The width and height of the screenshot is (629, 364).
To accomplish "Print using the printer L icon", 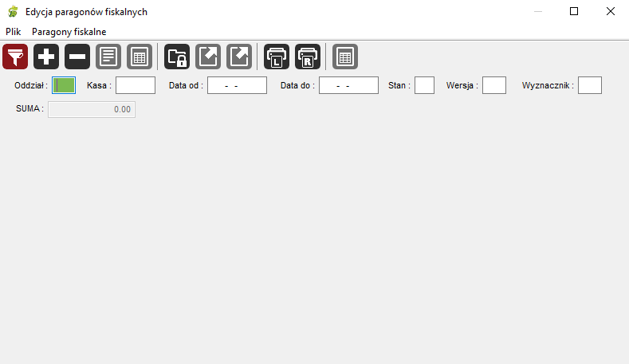I will 277,57.
